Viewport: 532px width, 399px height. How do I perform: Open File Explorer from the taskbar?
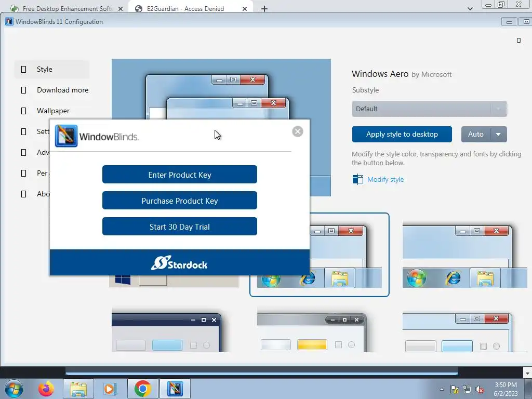(78, 389)
